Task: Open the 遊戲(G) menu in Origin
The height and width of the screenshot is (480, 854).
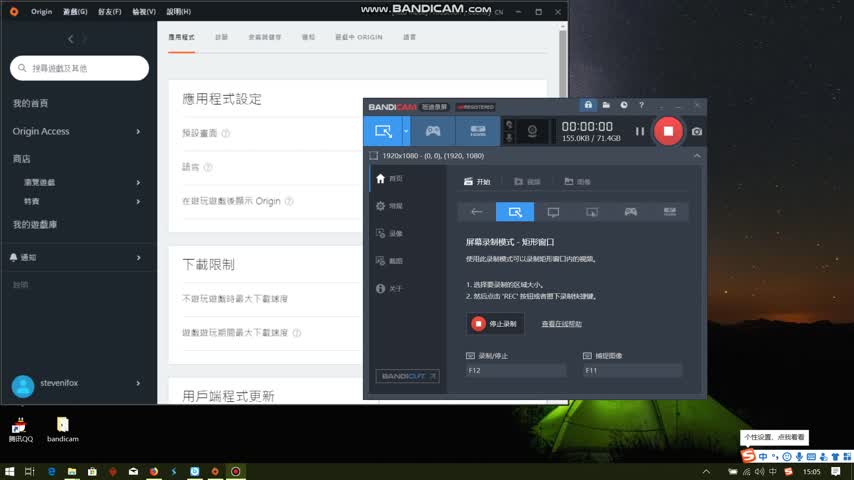Action: (75, 11)
